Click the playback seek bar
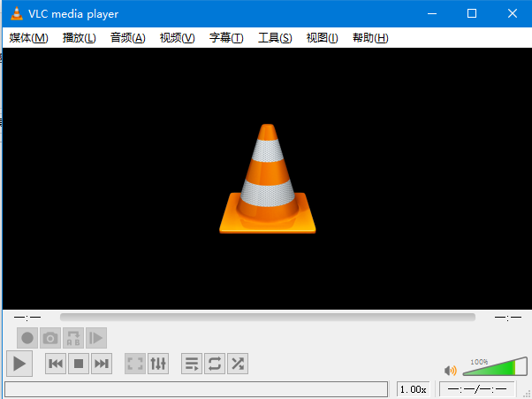The width and height of the screenshot is (532, 399). (268, 317)
